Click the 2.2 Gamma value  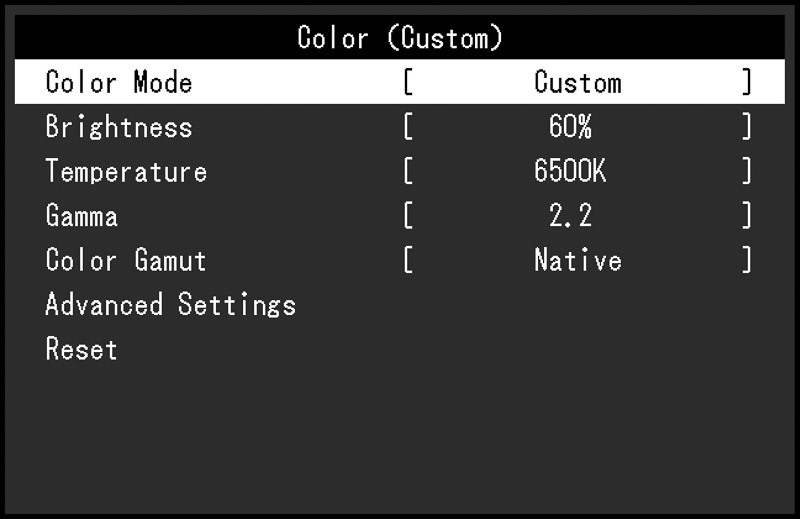[570, 216]
